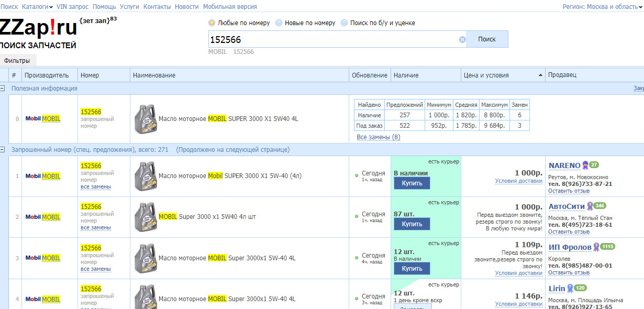Select 'Новые по номеру' radio option
Viewport: 644px width, 309px height.
(x=279, y=23)
